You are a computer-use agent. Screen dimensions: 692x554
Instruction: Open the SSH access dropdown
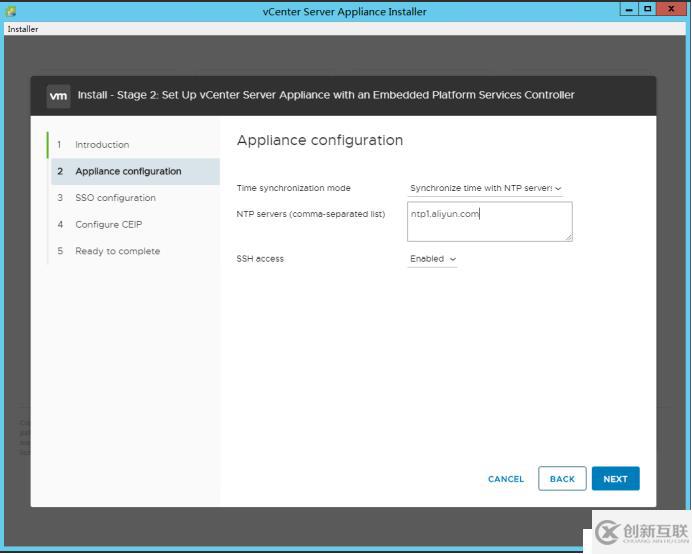point(432,259)
